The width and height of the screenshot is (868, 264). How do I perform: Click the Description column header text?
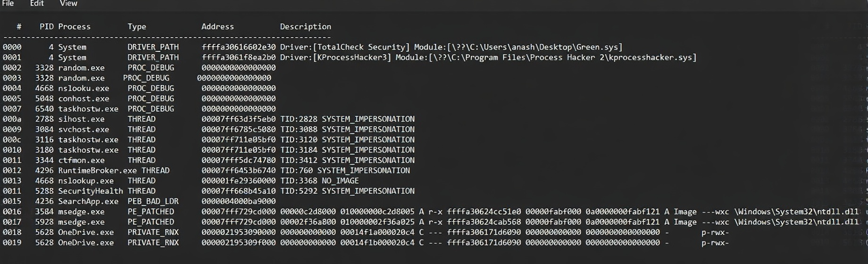(x=305, y=27)
